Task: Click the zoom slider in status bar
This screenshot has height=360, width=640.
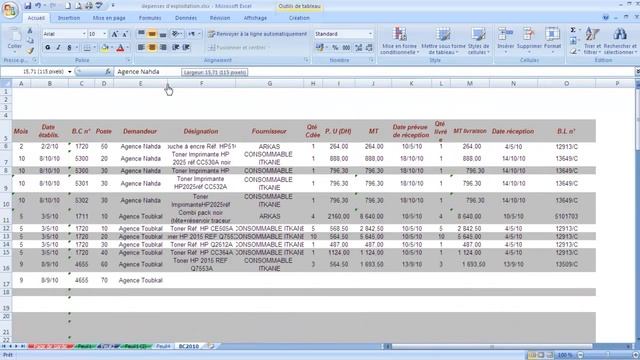Action: click(x=608, y=355)
